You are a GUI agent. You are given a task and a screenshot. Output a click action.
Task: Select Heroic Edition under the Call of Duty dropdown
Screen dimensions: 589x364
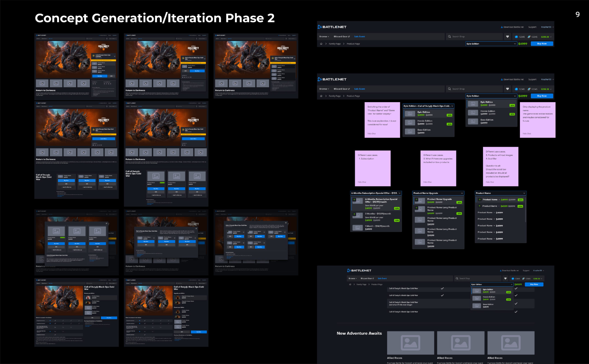[428, 123]
